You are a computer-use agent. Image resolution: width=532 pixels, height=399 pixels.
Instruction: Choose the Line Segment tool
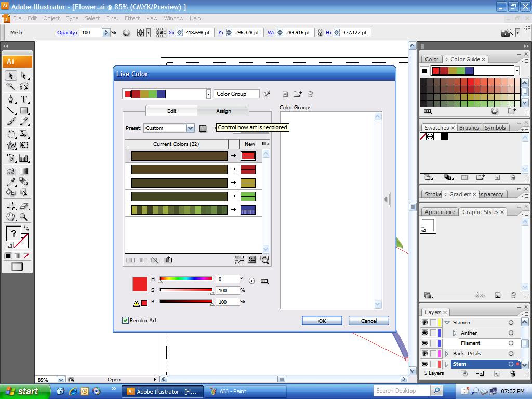(x=10, y=111)
